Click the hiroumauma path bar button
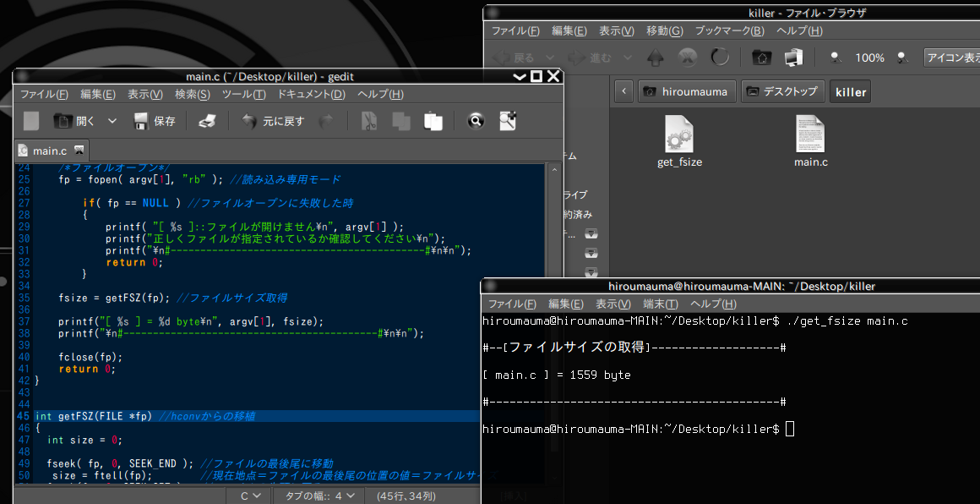 pyautogui.click(x=687, y=92)
